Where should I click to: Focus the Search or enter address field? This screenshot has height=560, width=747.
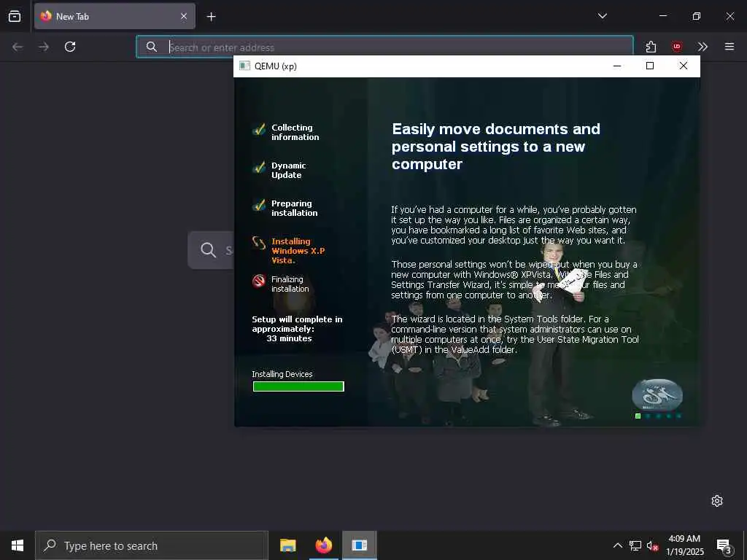click(384, 47)
